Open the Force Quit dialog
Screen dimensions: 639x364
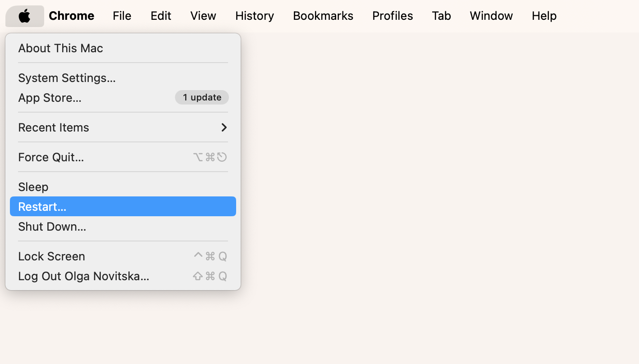click(x=51, y=157)
